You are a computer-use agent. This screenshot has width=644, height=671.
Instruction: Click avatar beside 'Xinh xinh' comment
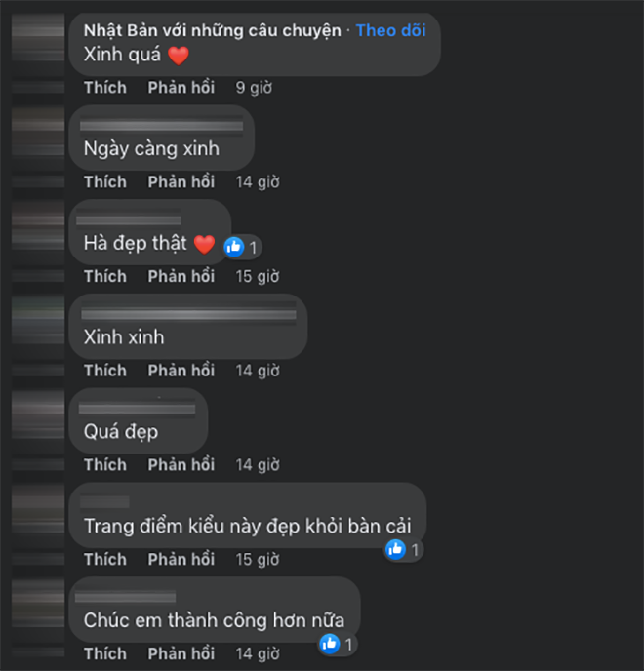pyautogui.click(x=38, y=322)
